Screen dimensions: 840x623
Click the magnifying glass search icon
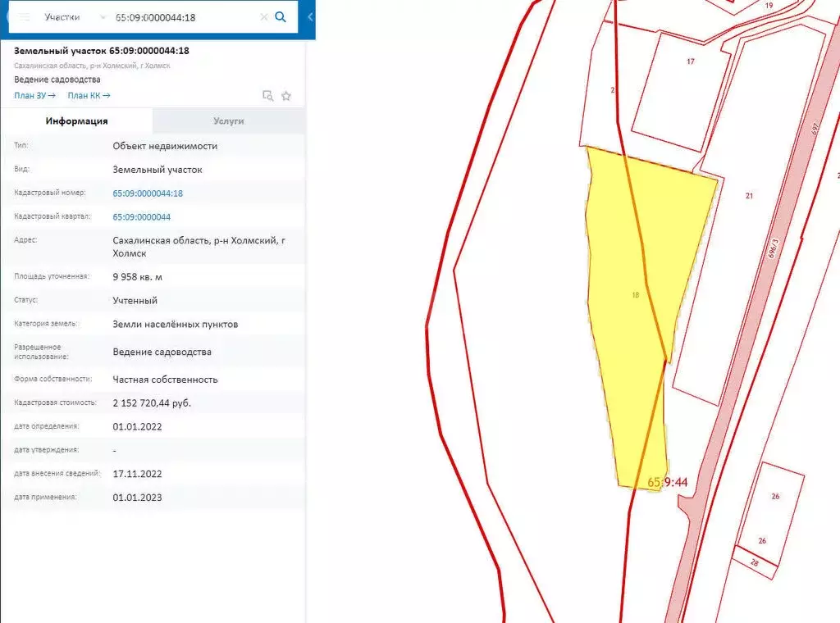pos(281,16)
